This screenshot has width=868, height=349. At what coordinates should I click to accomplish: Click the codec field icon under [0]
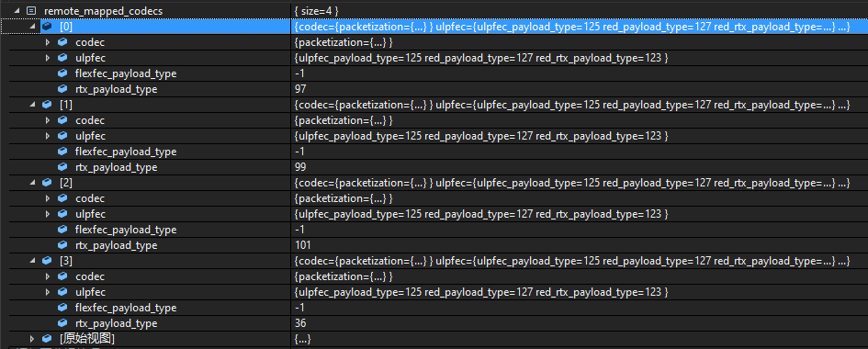point(62,42)
